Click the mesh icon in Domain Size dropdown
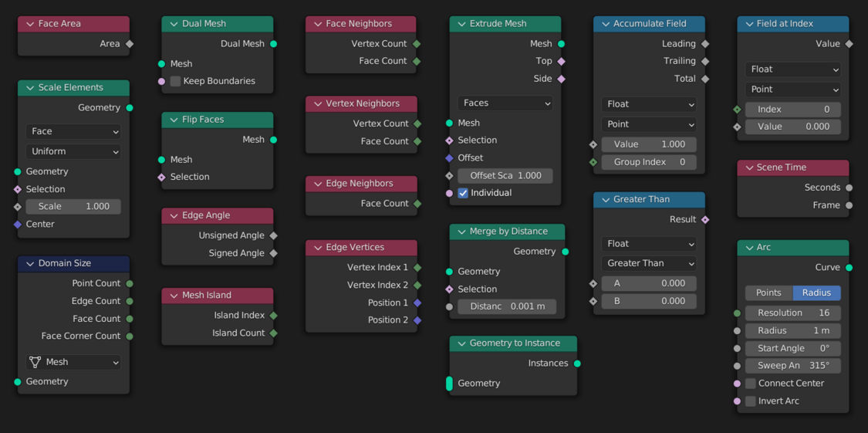 point(35,362)
